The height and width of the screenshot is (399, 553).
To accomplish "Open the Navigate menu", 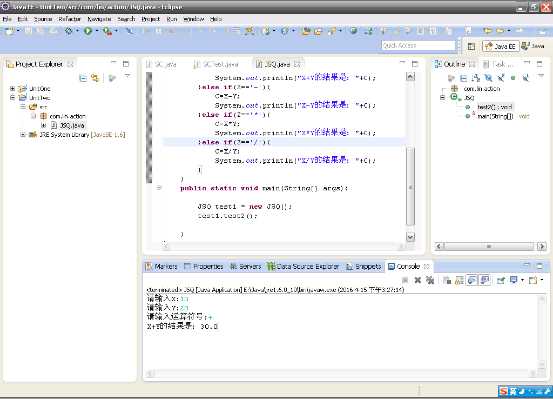I will pyautogui.click(x=99, y=19).
